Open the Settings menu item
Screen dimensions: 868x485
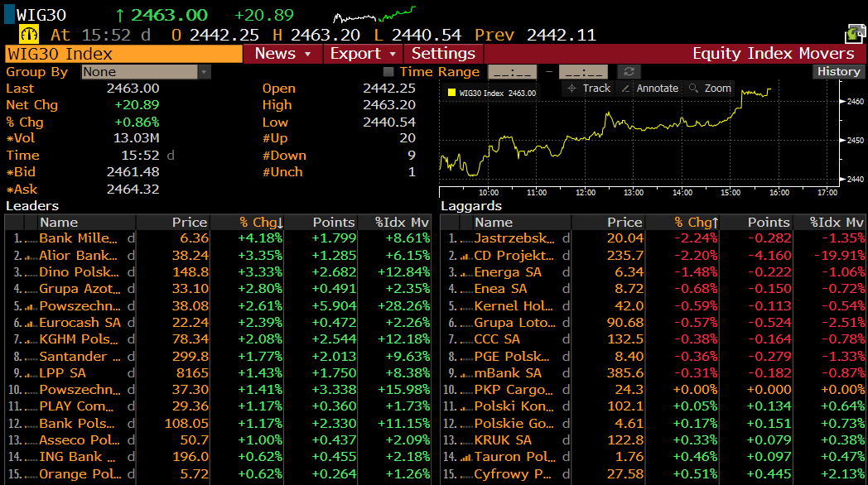pos(443,54)
